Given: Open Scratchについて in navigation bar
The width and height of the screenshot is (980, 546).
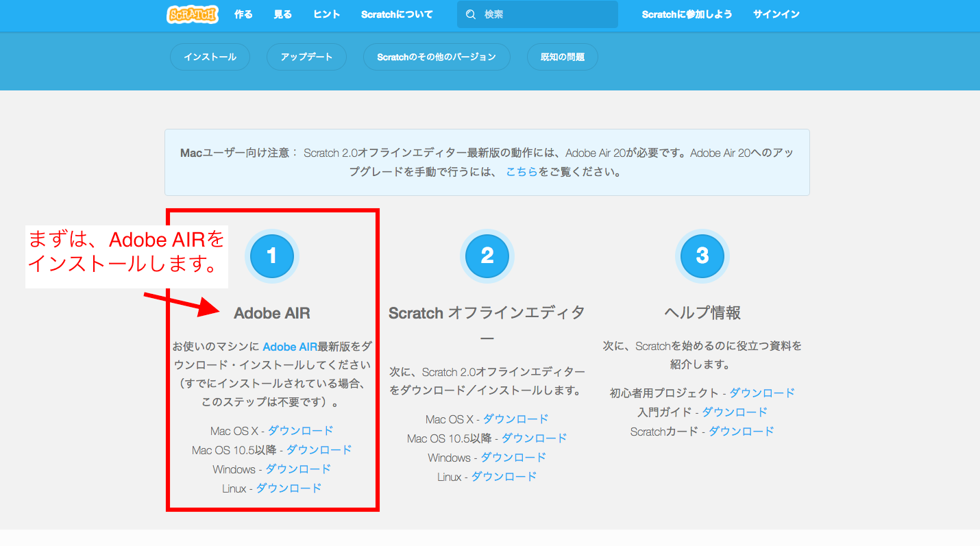Looking at the screenshot, I should coord(397,14).
